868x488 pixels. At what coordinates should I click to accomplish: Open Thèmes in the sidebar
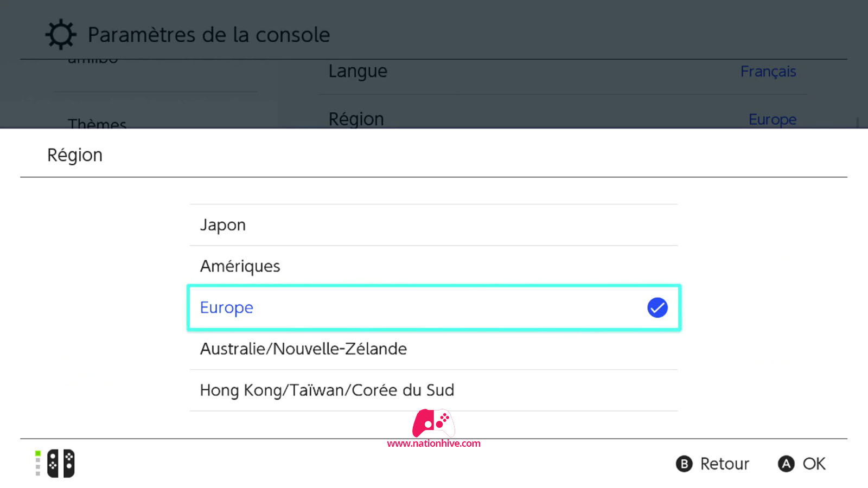[x=97, y=124]
